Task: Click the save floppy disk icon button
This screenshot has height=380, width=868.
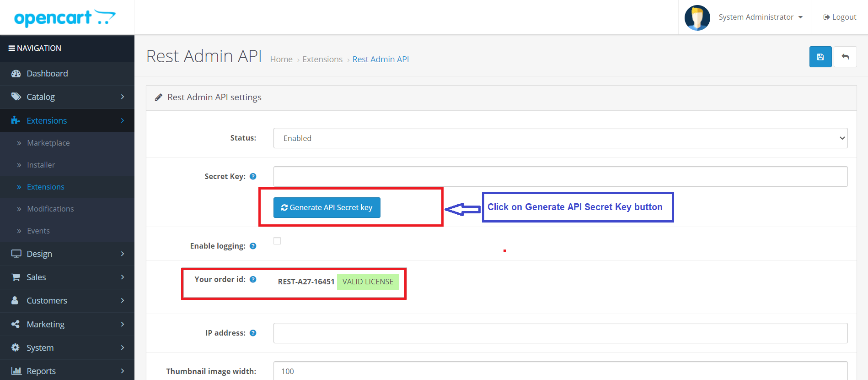Action: (820, 57)
